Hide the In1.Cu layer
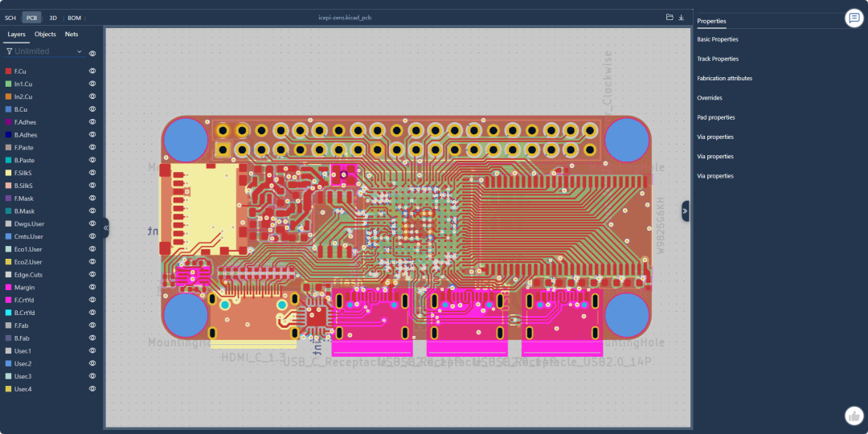 click(92, 84)
